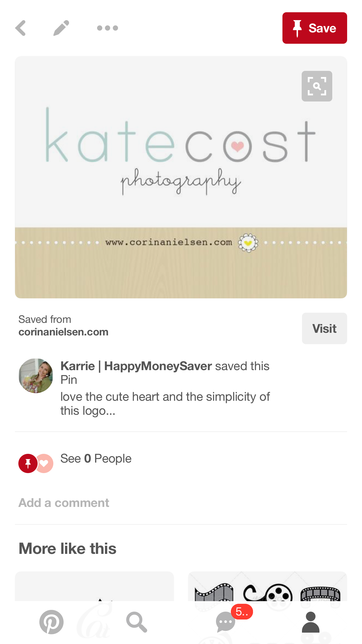Go back with the left chevron arrow
The width and height of the screenshot is (362, 644).
point(21,28)
